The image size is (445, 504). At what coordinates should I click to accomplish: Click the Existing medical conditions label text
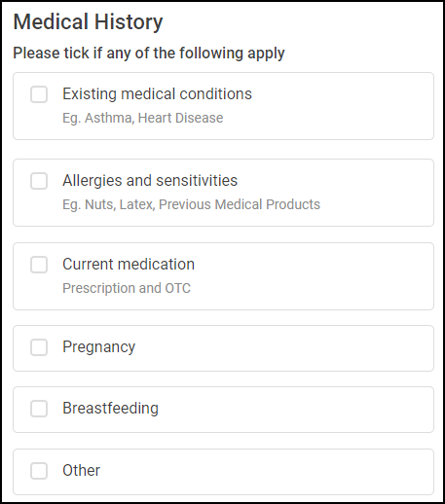click(x=157, y=94)
